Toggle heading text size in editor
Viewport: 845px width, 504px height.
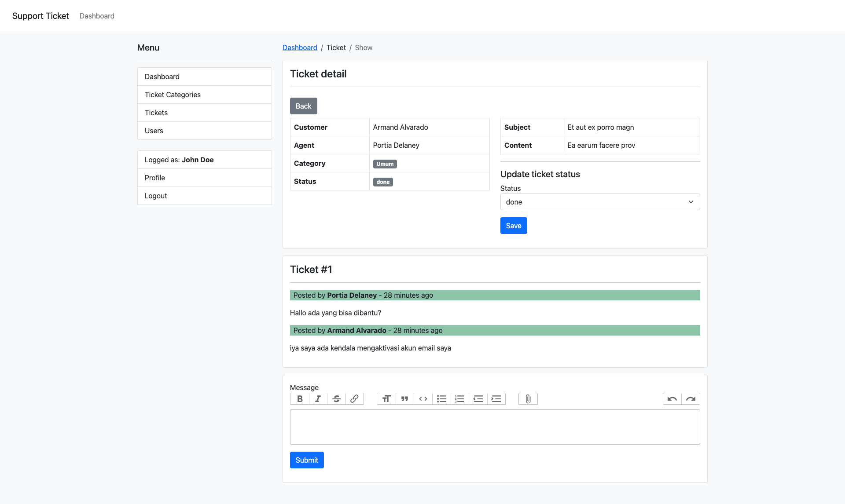click(386, 399)
